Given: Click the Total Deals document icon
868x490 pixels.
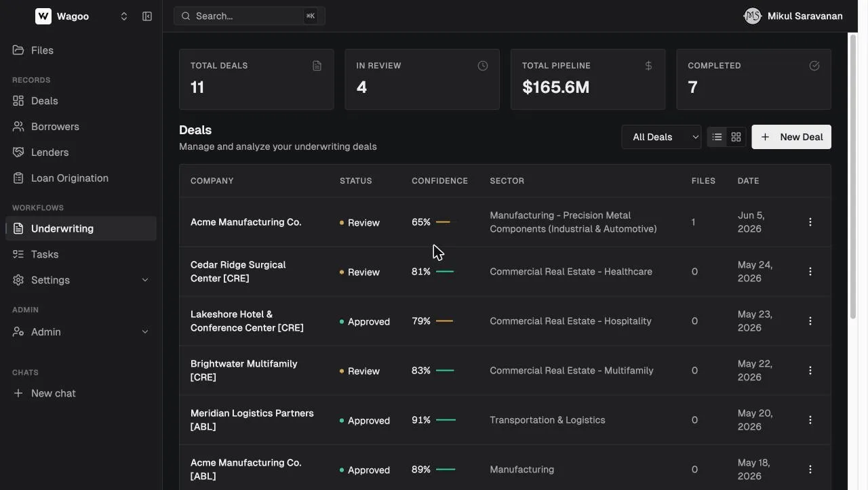Looking at the screenshot, I should point(317,66).
